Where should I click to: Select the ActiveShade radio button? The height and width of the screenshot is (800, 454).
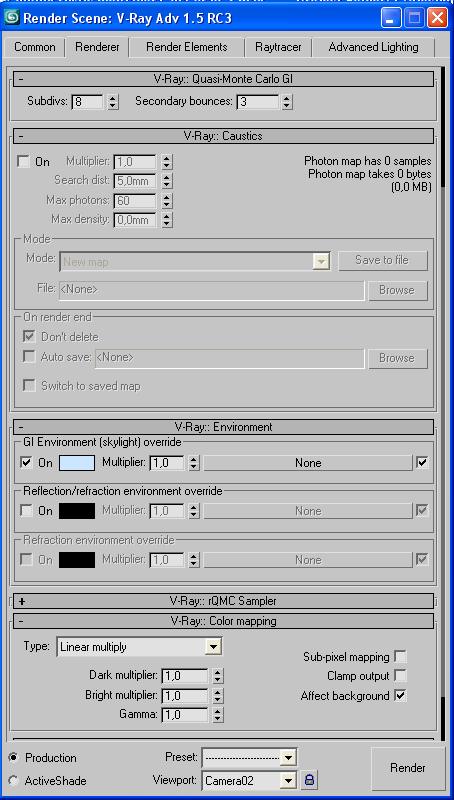tap(13, 781)
